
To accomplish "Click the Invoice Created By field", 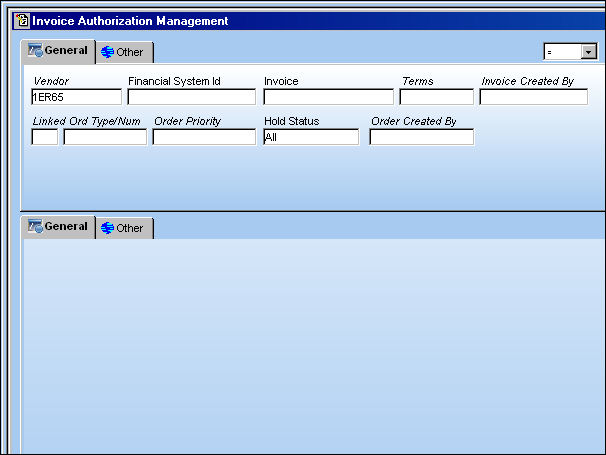I will pos(534,97).
